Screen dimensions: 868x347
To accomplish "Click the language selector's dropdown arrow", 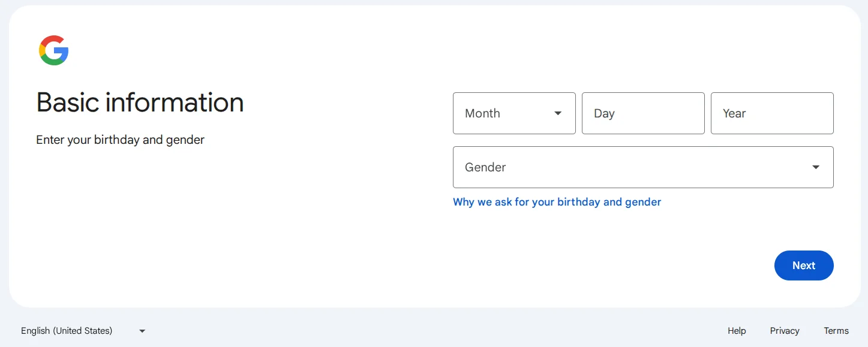I will click(142, 331).
